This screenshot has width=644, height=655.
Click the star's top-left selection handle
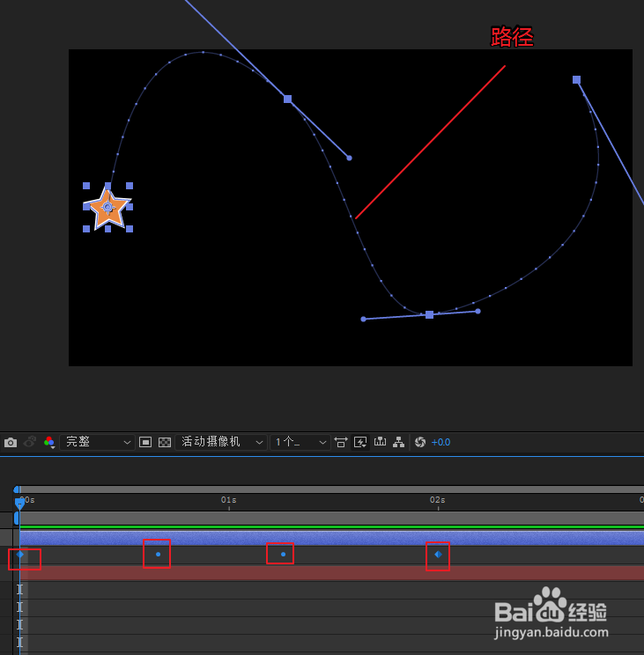[86, 186]
